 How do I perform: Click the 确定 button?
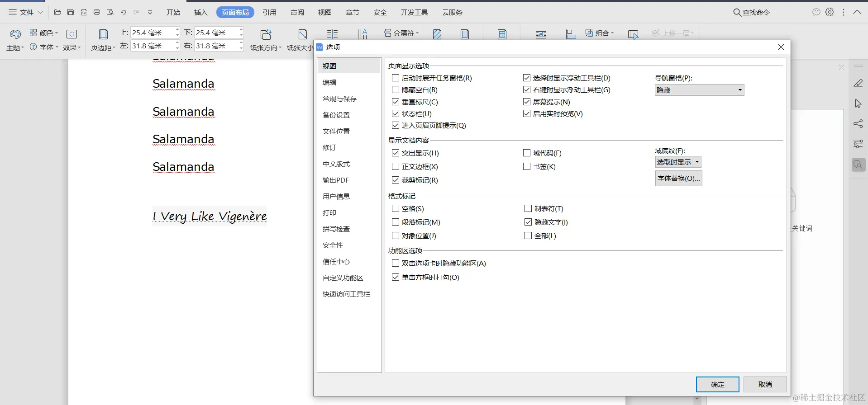coord(718,384)
